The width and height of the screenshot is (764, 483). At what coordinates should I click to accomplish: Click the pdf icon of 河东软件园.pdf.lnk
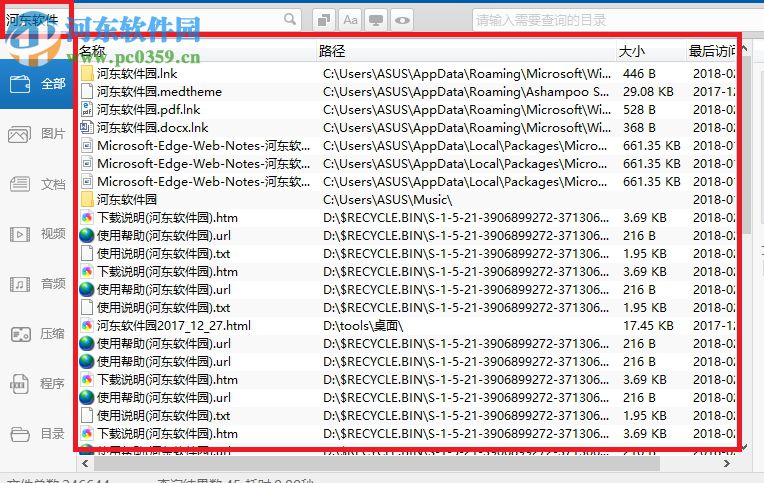(x=87, y=110)
